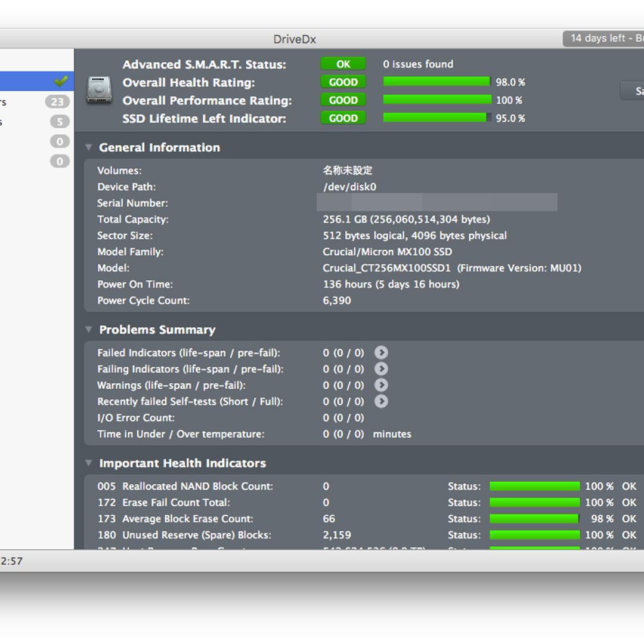The height and width of the screenshot is (644, 644).
Task: Click Power On Time value 136 hours
Action: [391, 284]
